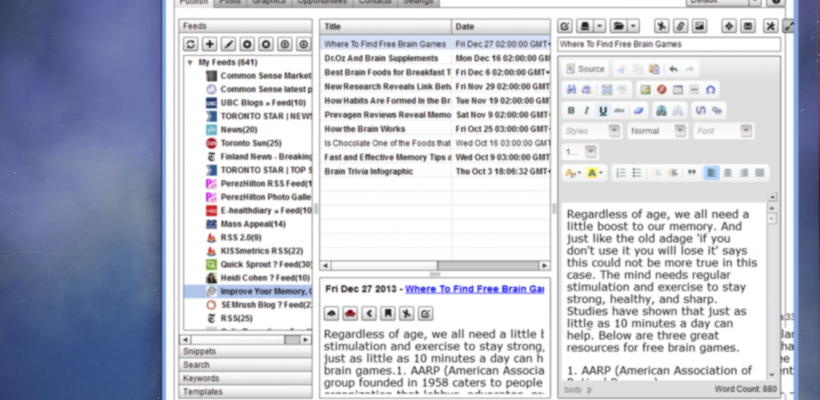Image resolution: width=820 pixels, height=400 pixels.
Task: Refresh feeds with the circular arrows icon
Action: [x=191, y=44]
